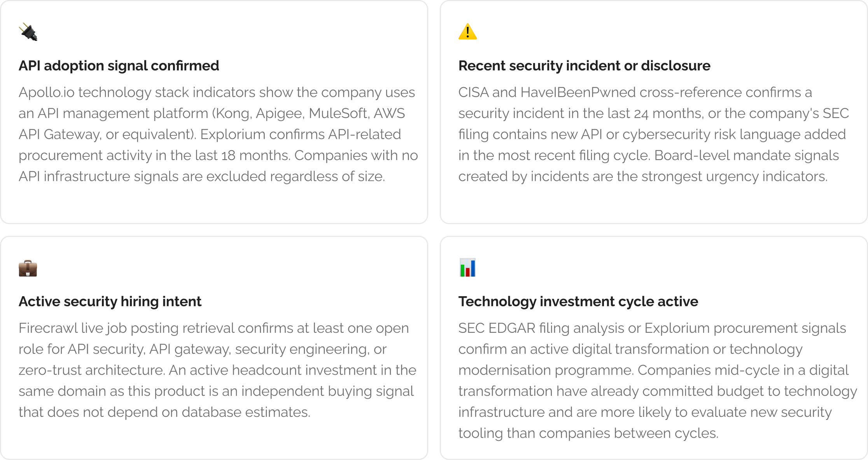Select the security hiring intent card
Screen dimensions: 868x460
click(214, 348)
